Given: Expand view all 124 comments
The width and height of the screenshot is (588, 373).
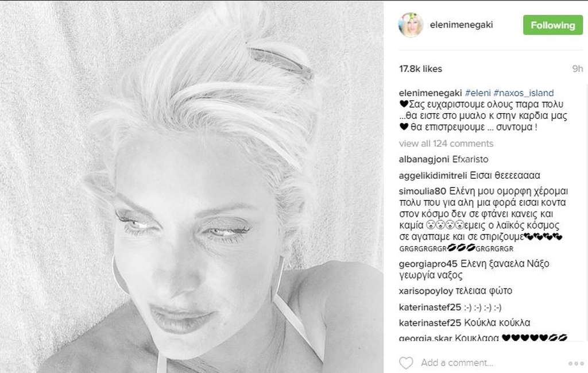Looking at the screenshot, I should (446, 143).
